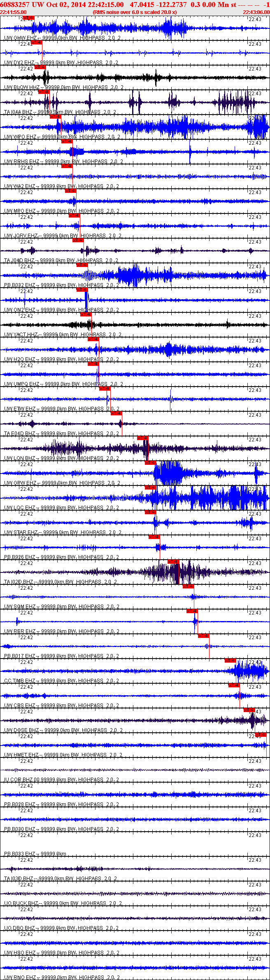Select the TA I02D BHZ station label
The image size is (270, 980).
(x=19, y=582)
